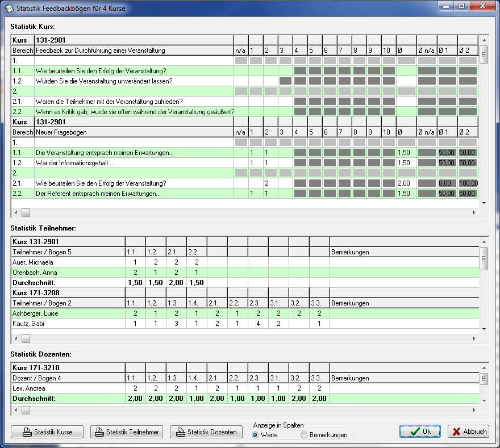Click the Statistik Kurs table's up scroll arrow
The height and width of the screenshot is (448, 500).
[484, 40]
